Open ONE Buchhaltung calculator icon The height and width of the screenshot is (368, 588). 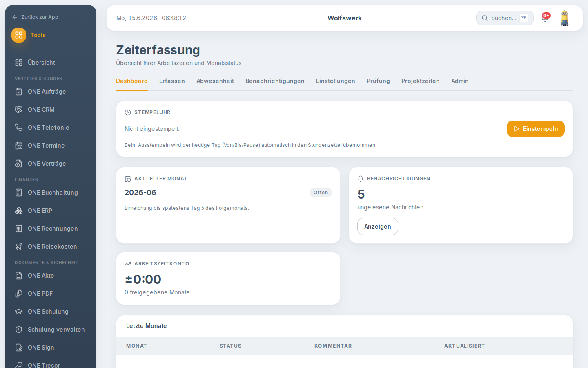[19, 193]
